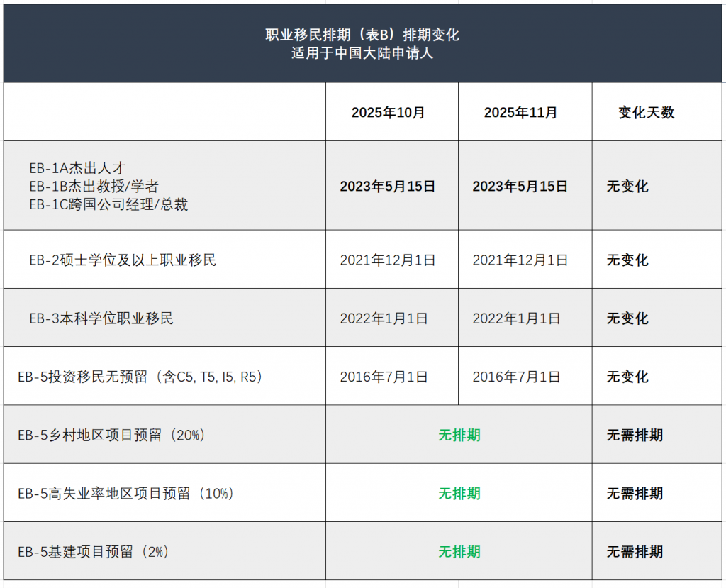Image resolution: width=726 pixels, height=588 pixels.
Task: Click the EB-1C跨国公司经理/总裁 label text
Action: [x=108, y=205]
